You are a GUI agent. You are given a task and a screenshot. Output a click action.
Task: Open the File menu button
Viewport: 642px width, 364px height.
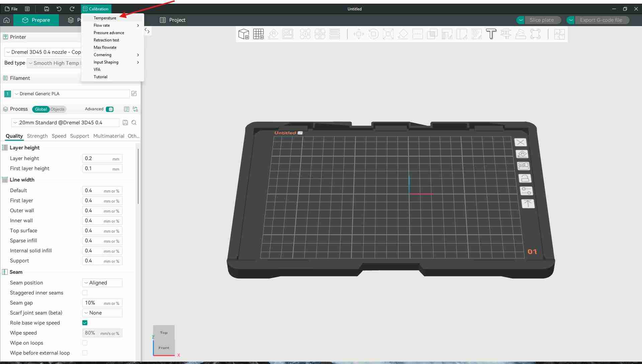pyautogui.click(x=11, y=9)
